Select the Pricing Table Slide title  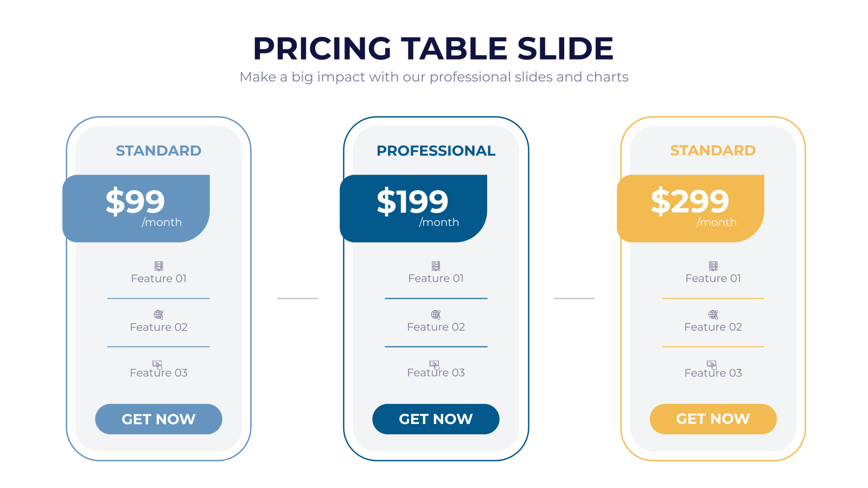pos(433,48)
